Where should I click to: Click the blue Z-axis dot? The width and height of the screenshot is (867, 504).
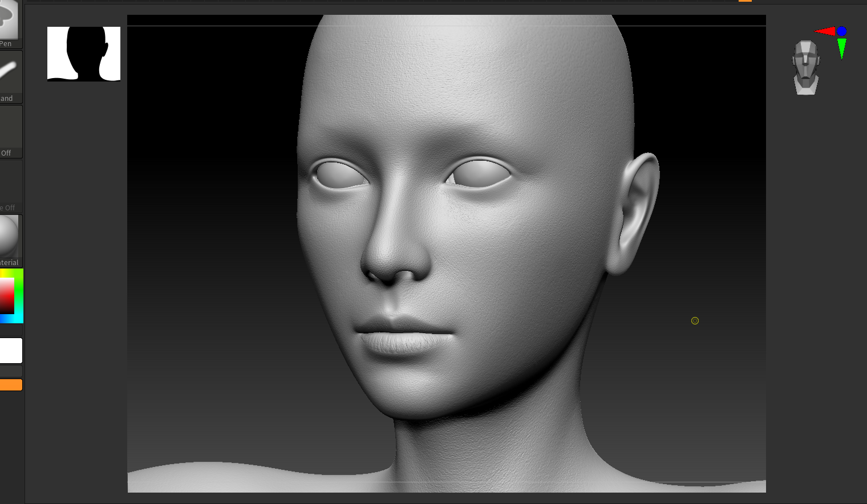pyautogui.click(x=841, y=31)
